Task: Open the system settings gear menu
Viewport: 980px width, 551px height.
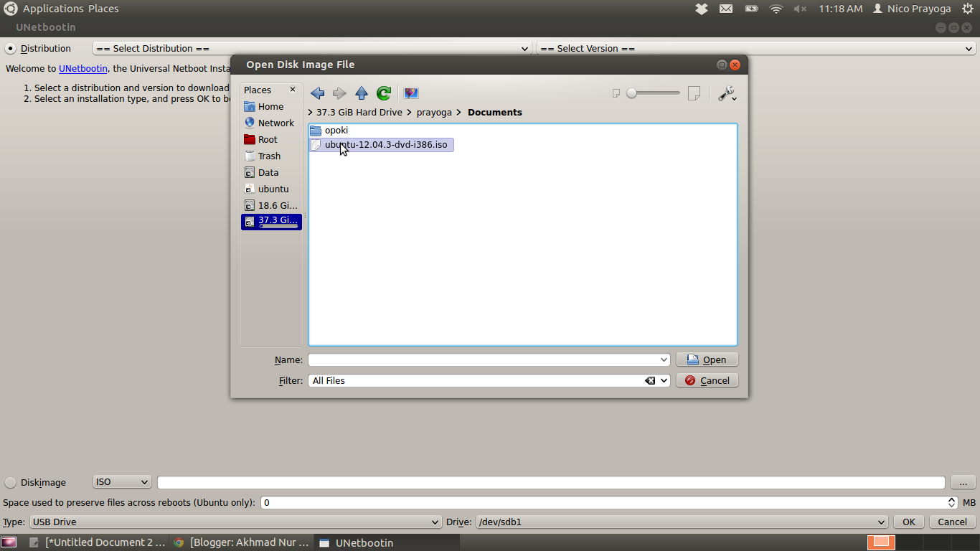Action: coord(968,9)
